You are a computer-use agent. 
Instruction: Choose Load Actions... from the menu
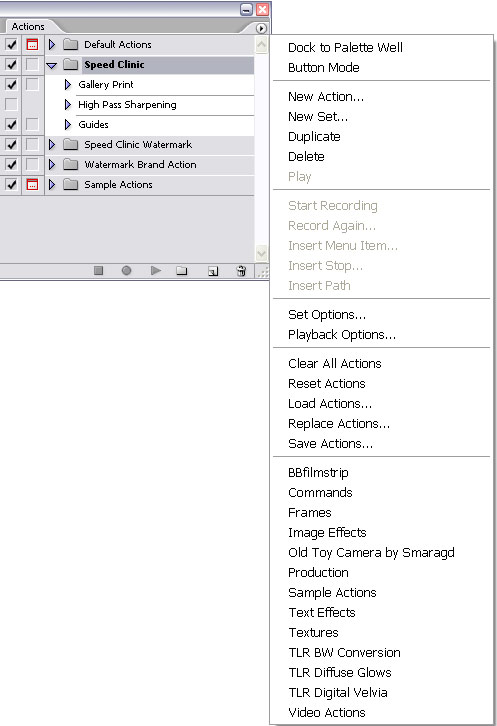pos(330,403)
